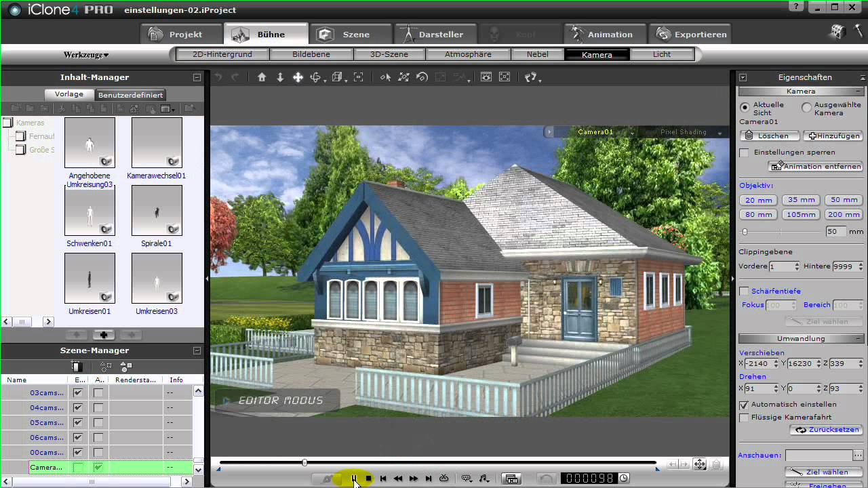Switch to the Animation tab

pos(604,34)
